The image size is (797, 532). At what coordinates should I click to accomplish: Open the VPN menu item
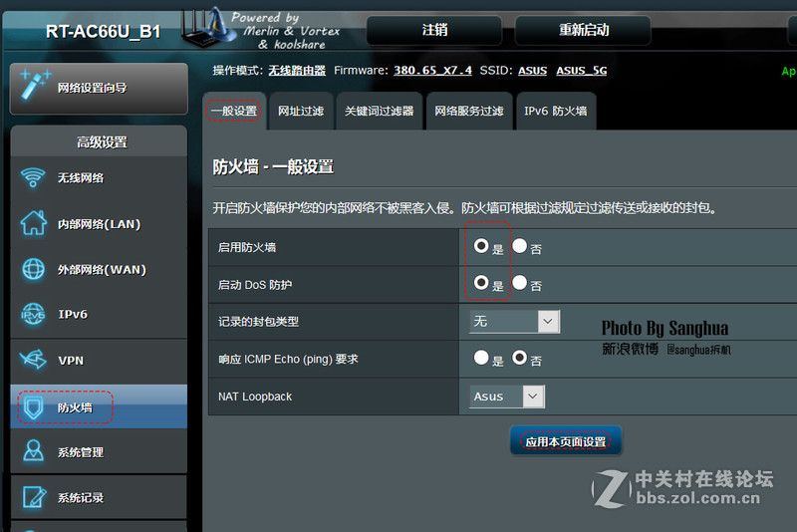click(x=99, y=361)
